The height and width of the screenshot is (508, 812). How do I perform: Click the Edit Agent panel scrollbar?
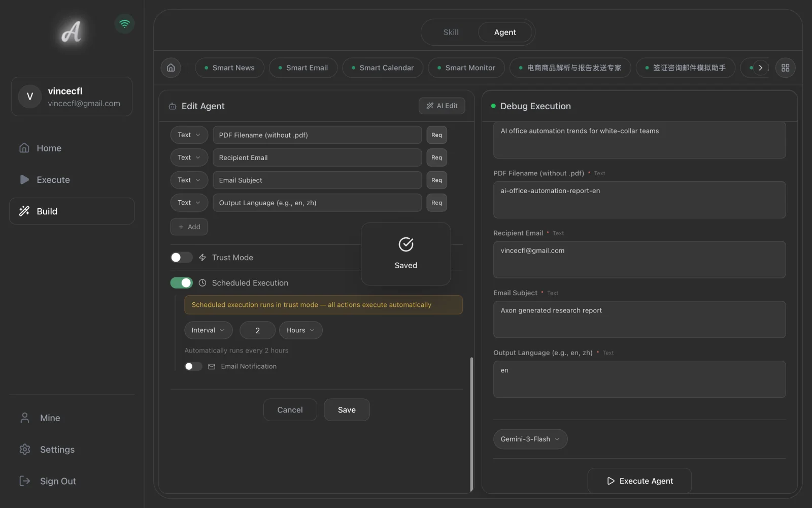tap(471, 424)
